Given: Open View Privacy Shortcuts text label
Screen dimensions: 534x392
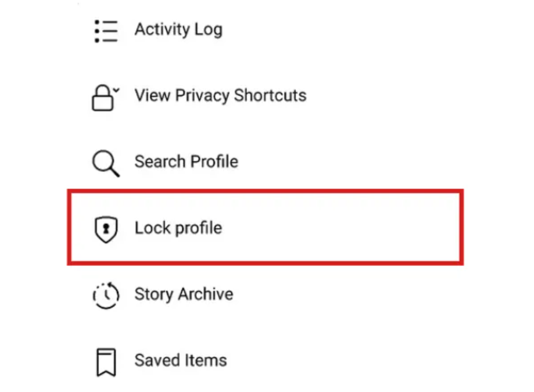Looking at the screenshot, I should 220,96.
